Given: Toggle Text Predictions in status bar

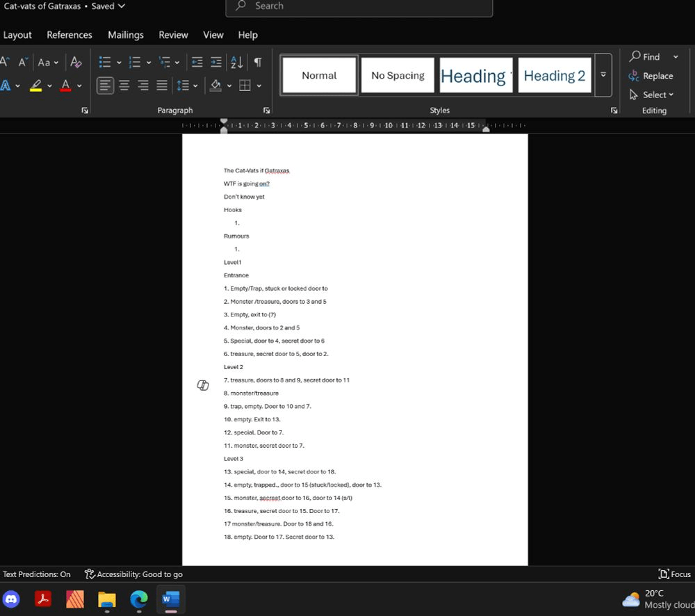Looking at the screenshot, I should 37,574.
